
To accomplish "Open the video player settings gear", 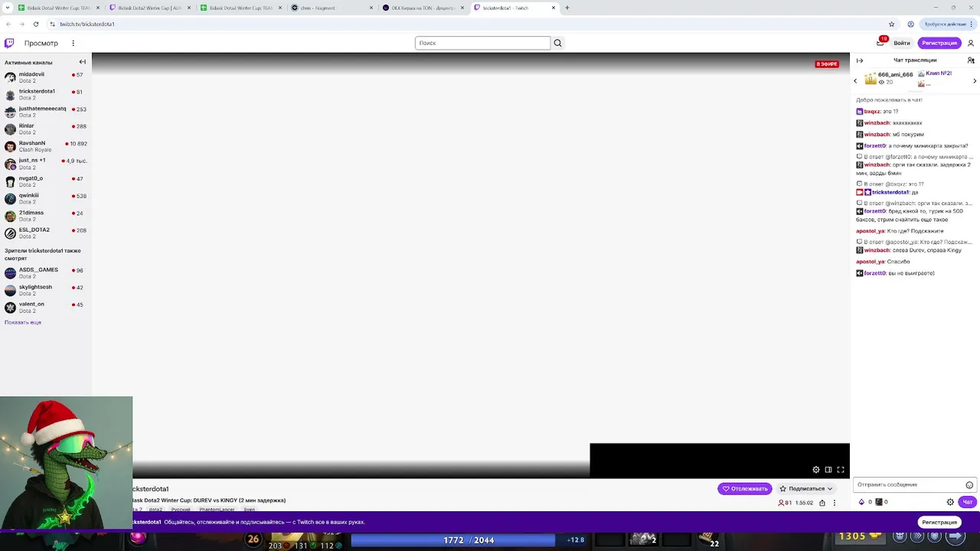I will [x=816, y=470].
